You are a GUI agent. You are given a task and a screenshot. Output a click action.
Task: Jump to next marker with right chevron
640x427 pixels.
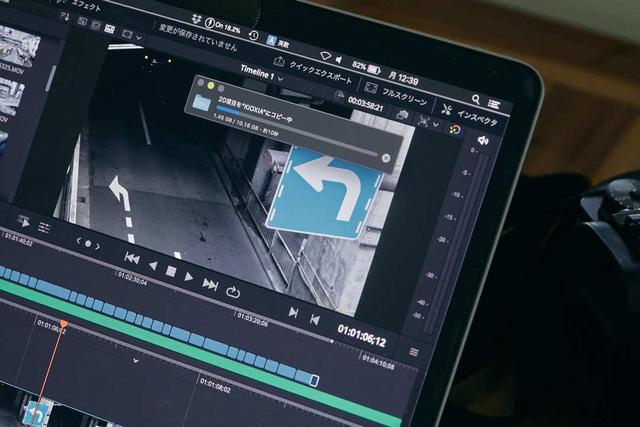pos(98,246)
